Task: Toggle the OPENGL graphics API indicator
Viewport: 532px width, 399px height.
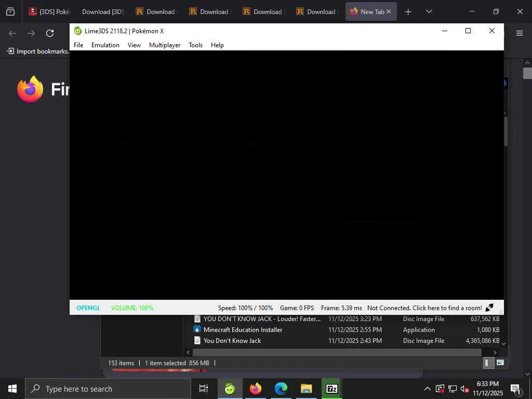Action: coord(88,308)
